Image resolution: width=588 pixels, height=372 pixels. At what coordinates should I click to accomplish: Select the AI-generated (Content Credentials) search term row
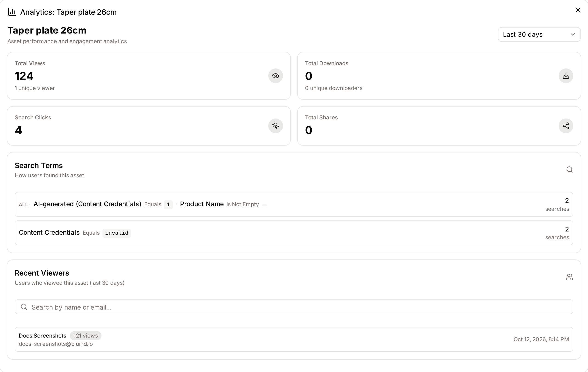(294, 204)
